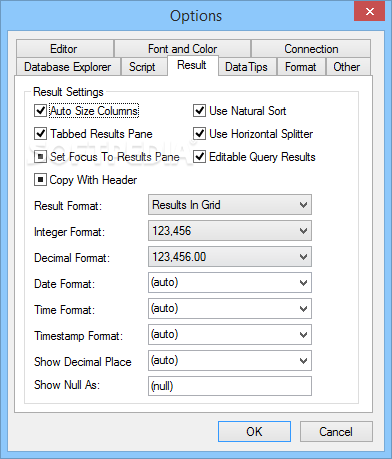
Task: Go to the Connection tab
Action: 311,49
